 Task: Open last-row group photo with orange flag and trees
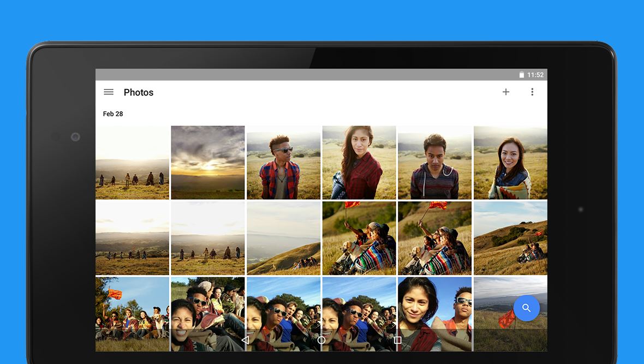pos(132,314)
